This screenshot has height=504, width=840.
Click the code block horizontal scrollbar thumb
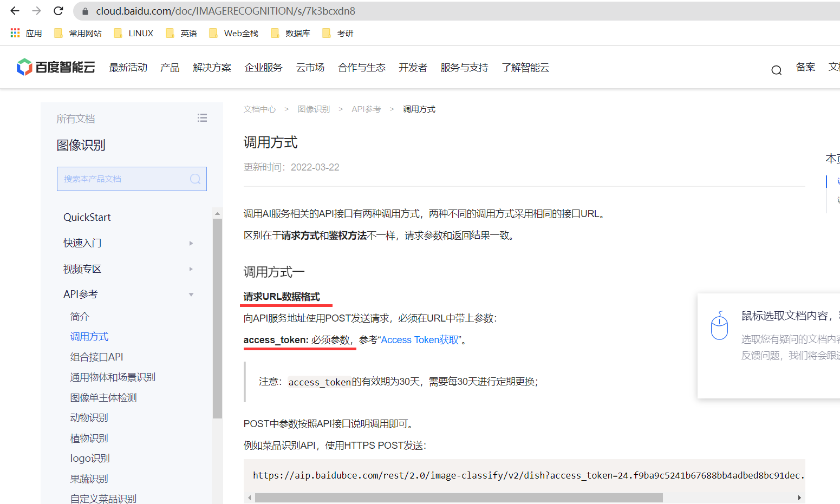click(459, 498)
